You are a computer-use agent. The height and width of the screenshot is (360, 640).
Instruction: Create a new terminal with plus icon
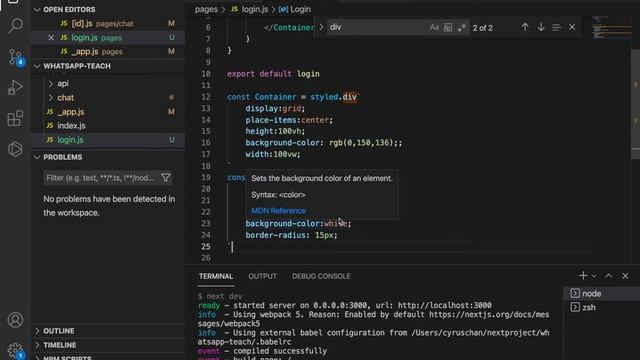pos(583,276)
